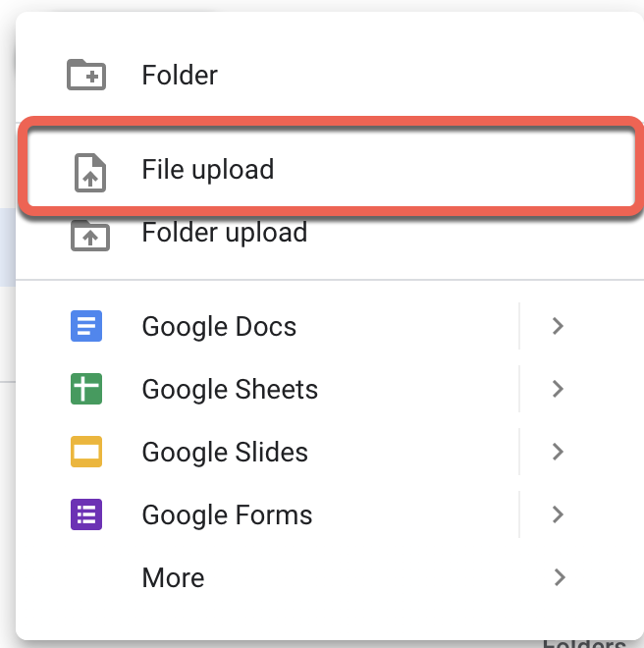The height and width of the screenshot is (648, 644).
Task: Expand the Google Sheets submenu chevron
Action: coord(558,389)
